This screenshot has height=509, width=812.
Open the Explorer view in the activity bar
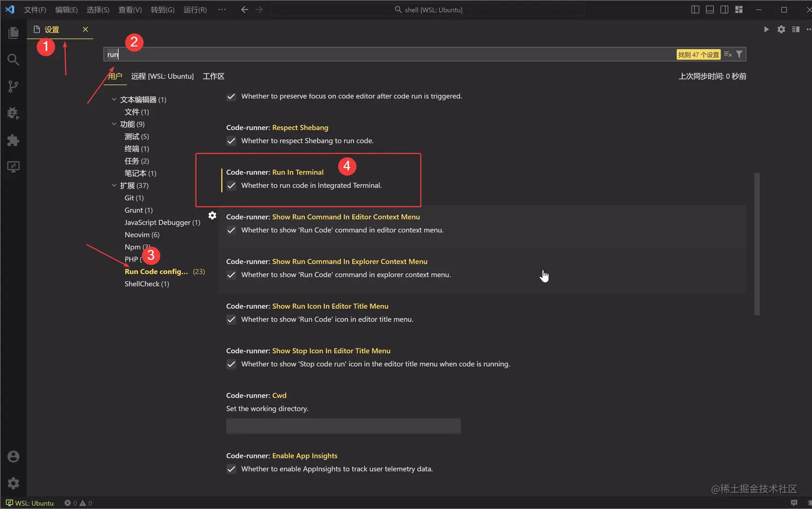[13, 33]
